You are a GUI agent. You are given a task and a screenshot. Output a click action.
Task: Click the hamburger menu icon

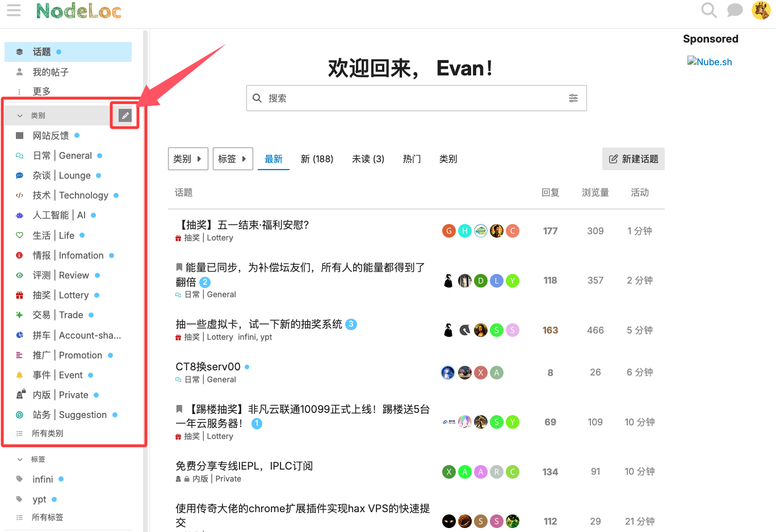point(14,10)
